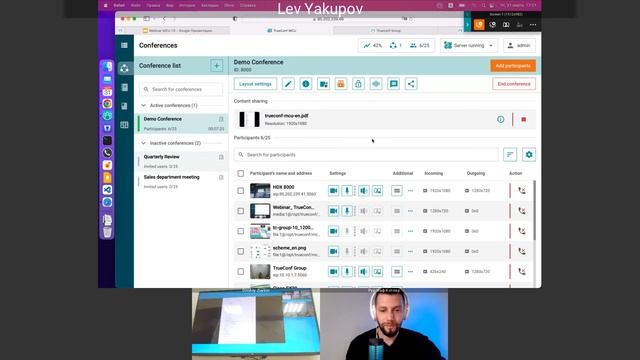Click the orange TrueConf icon in call toolbar

pos(479,24)
